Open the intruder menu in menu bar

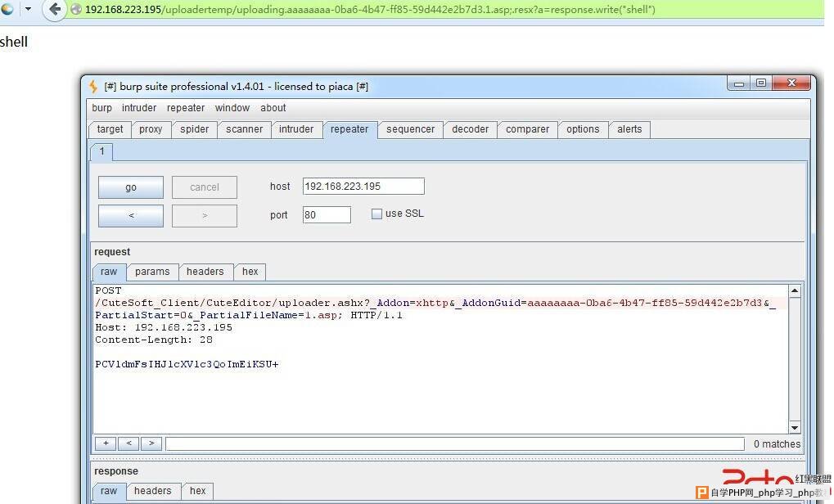click(139, 108)
